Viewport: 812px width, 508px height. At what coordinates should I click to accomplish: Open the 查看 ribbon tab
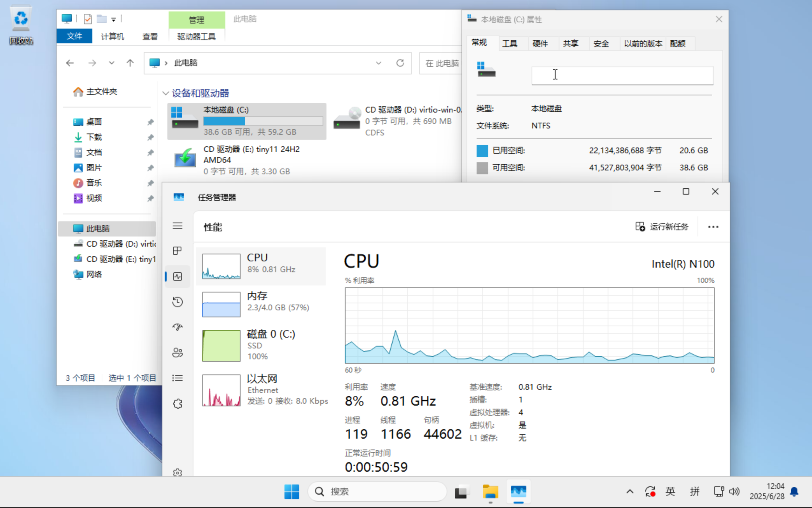(x=150, y=36)
